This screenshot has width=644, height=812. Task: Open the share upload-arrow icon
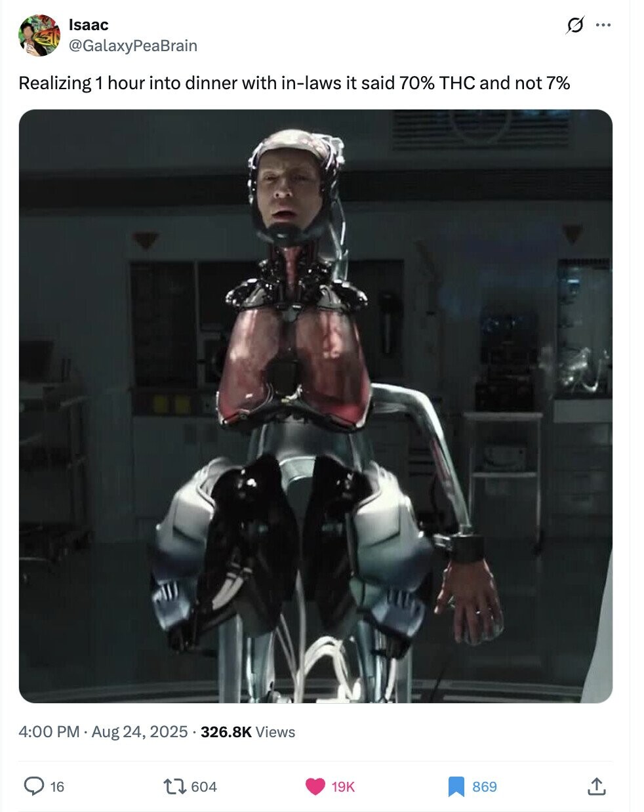[x=595, y=786]
